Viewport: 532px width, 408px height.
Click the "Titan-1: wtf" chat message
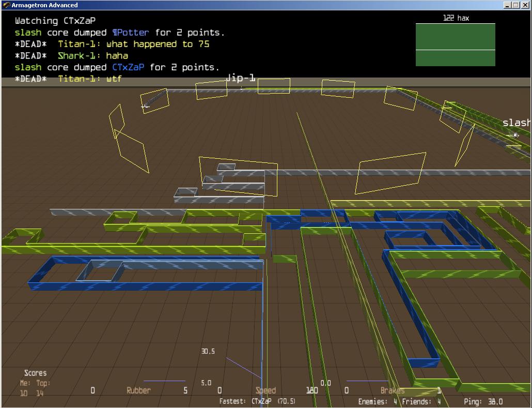click(x=68, y=79)
